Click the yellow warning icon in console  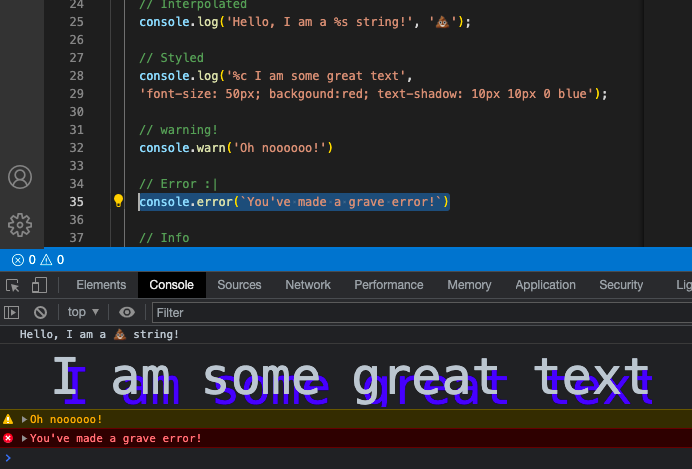9,420
